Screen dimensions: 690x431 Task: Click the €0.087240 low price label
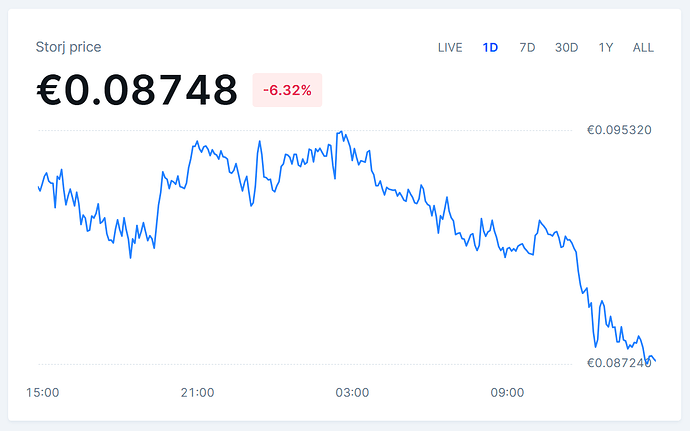pyautogui.click(x=619, y=363)
